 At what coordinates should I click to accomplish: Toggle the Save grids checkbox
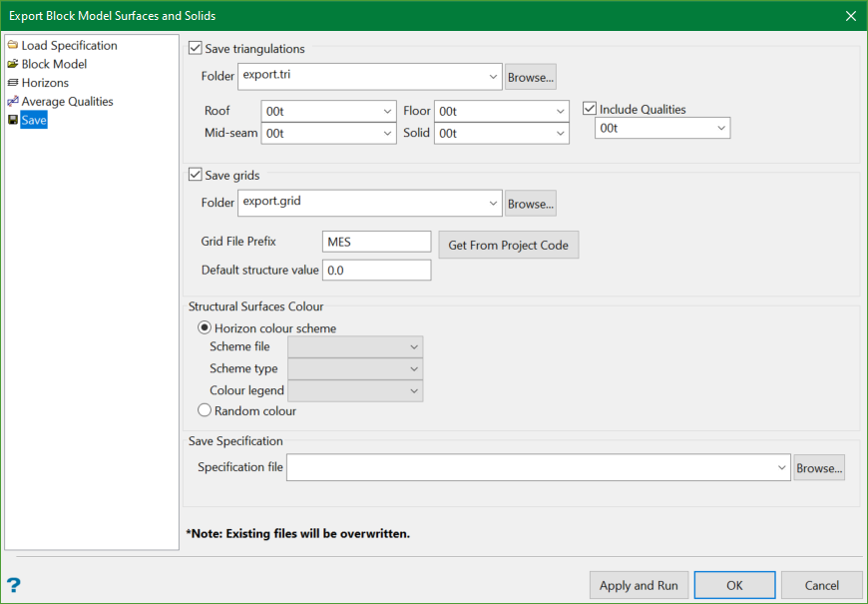pyautogui.click(x=196, y=175)
